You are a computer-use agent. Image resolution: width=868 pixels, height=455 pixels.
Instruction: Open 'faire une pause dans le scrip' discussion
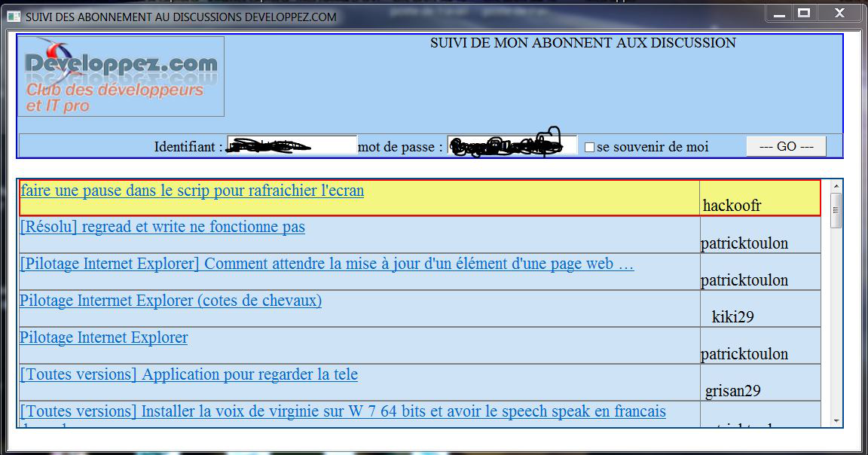192,191
